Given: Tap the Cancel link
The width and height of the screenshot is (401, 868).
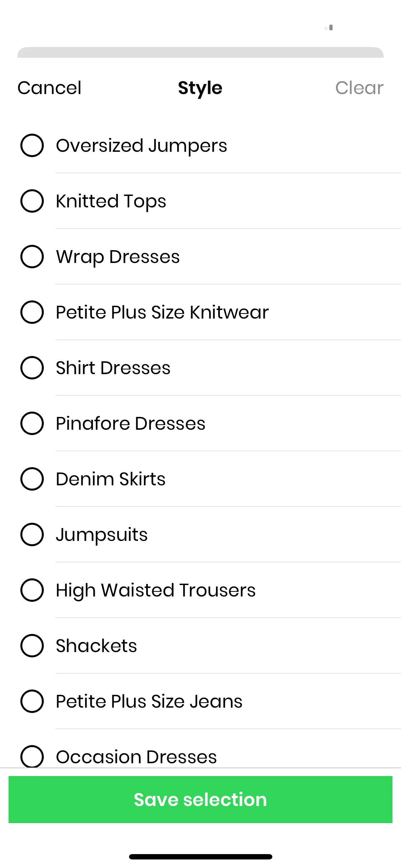Looking at the screenshot, I should coord(50,88).
